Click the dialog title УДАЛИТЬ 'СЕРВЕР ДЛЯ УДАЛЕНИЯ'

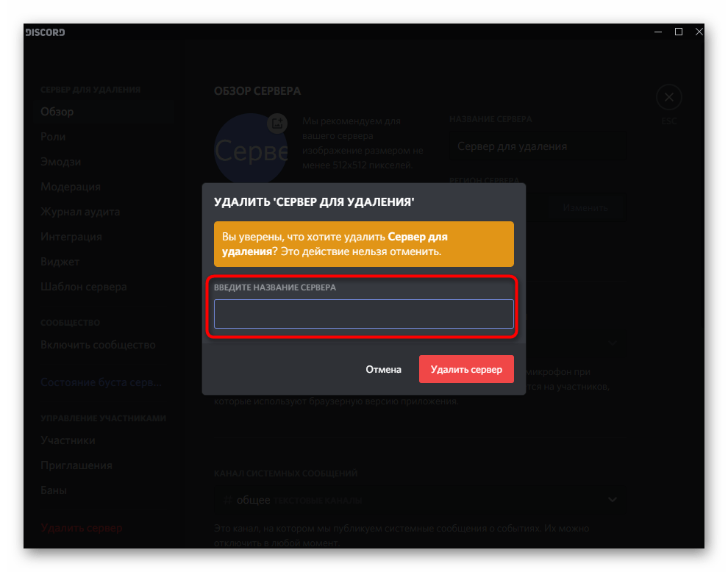coord(314,202)
